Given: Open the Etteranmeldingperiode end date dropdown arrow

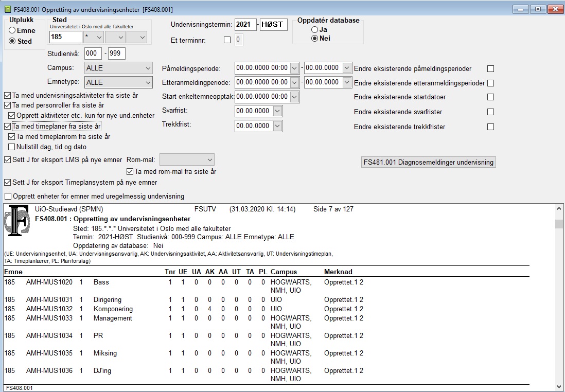Looking at the screenshot, I should pos(347,82).
